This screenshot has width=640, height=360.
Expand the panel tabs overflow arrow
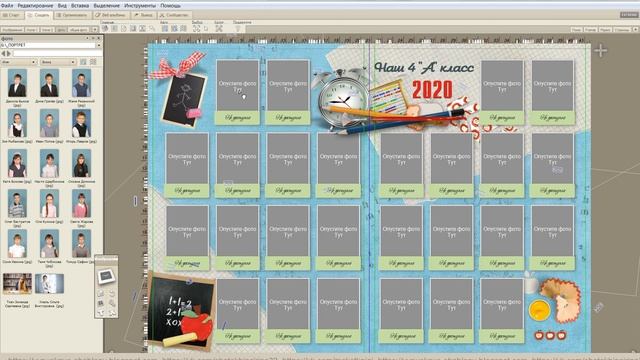[x=95, y=29]
